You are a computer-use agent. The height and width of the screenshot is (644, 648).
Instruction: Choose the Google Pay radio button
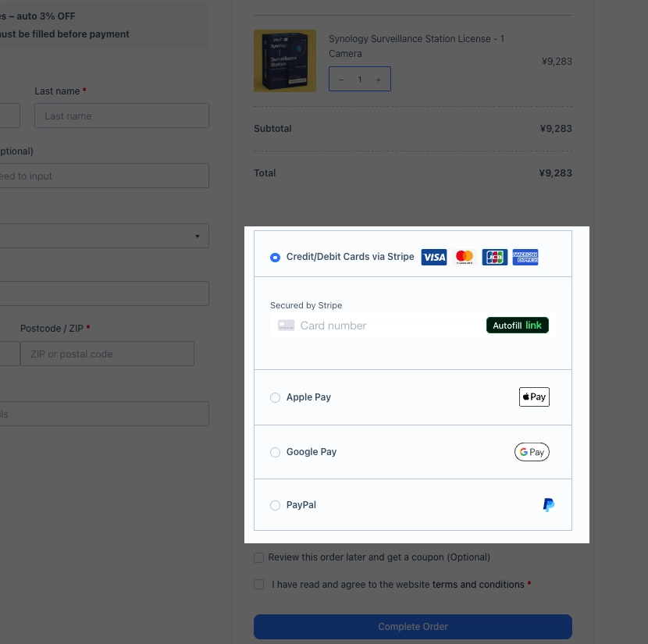[x=275, y=452]
